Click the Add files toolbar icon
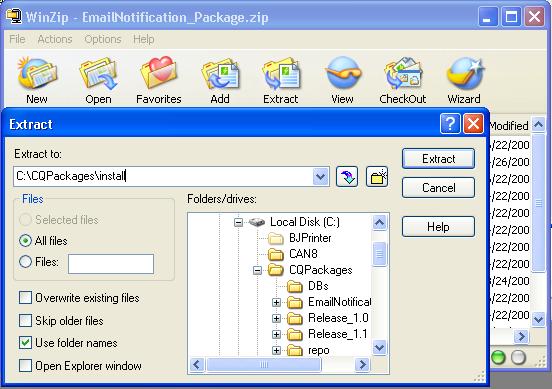Image resolution: width=552 pixels, height=389 pixels. pyautogui.click(x=220, y=80)
